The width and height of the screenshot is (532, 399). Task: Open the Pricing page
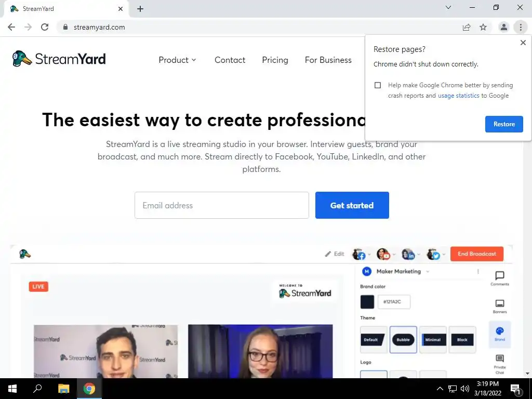click(275, 60)
